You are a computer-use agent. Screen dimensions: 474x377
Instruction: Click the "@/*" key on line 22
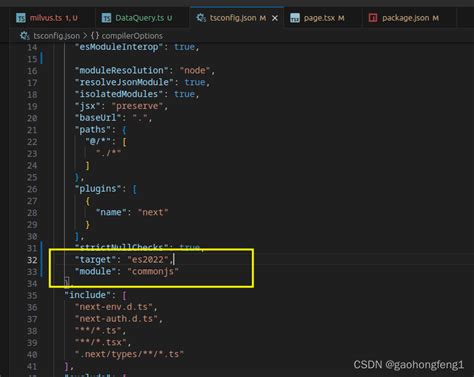pos(98,141)
